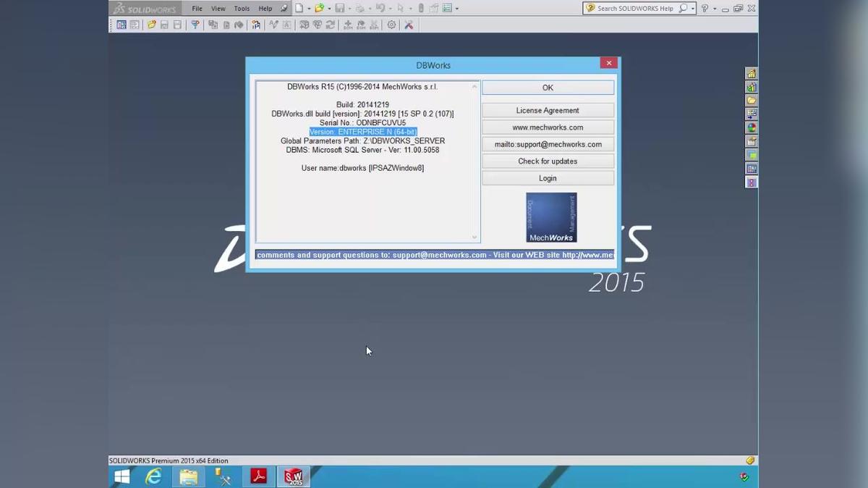Click the DBWorks settings gear icon

pos(391,25)
